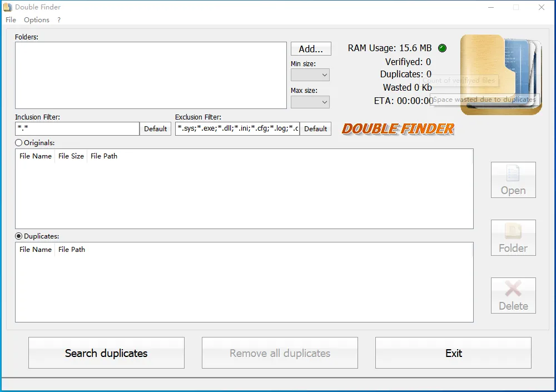Click the Delete button with red X
The width and height of the screenshot is (556, 392).
click(x=513, y=295)
